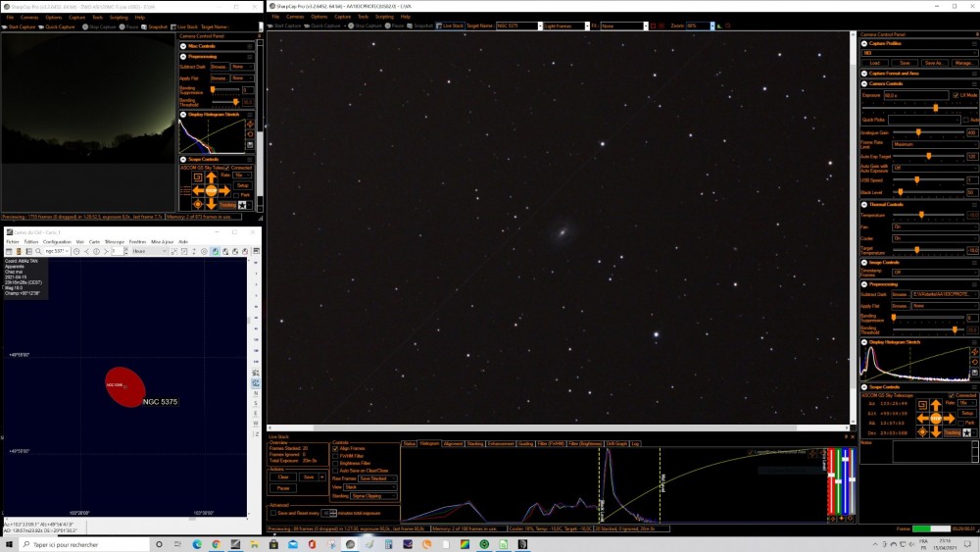The width and height of the screenshot is (980, 552).
Task: Open Stacking Sigma Clipping dropdown
Action: (x=373, y=496)
